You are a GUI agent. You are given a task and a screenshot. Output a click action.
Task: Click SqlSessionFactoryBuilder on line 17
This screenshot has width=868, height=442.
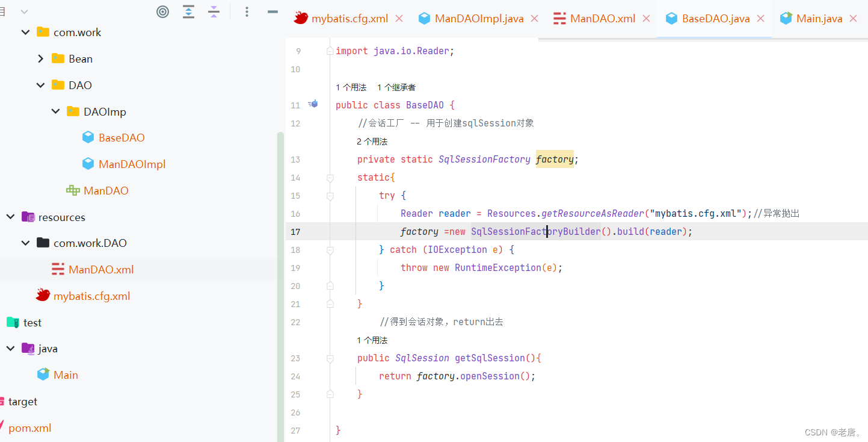(x=536, y=232)
